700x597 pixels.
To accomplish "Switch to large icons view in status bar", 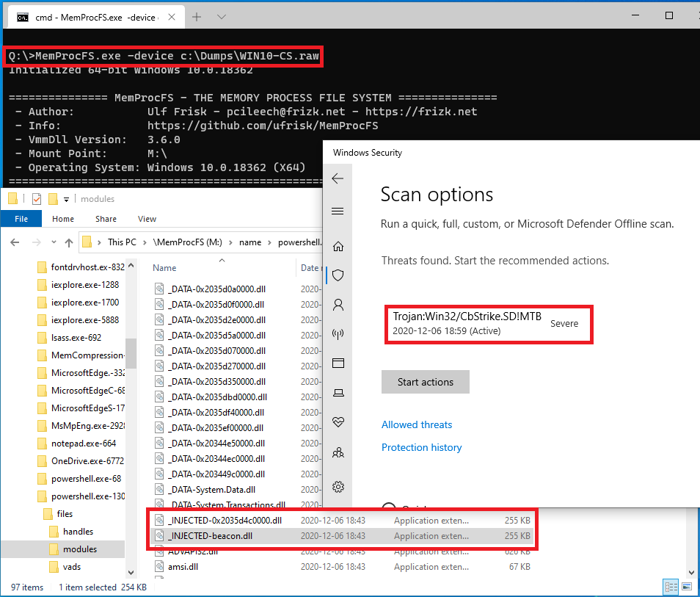I will click(687, 587).
